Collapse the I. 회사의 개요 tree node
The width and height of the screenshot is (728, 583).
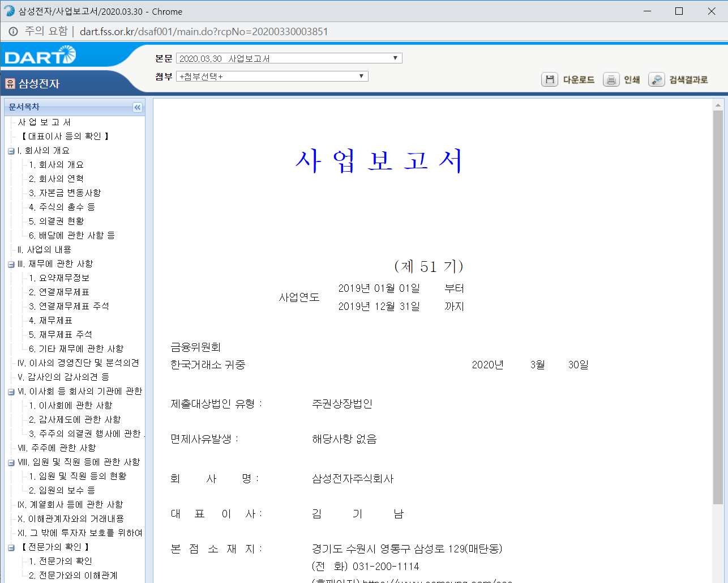(11, 151)
